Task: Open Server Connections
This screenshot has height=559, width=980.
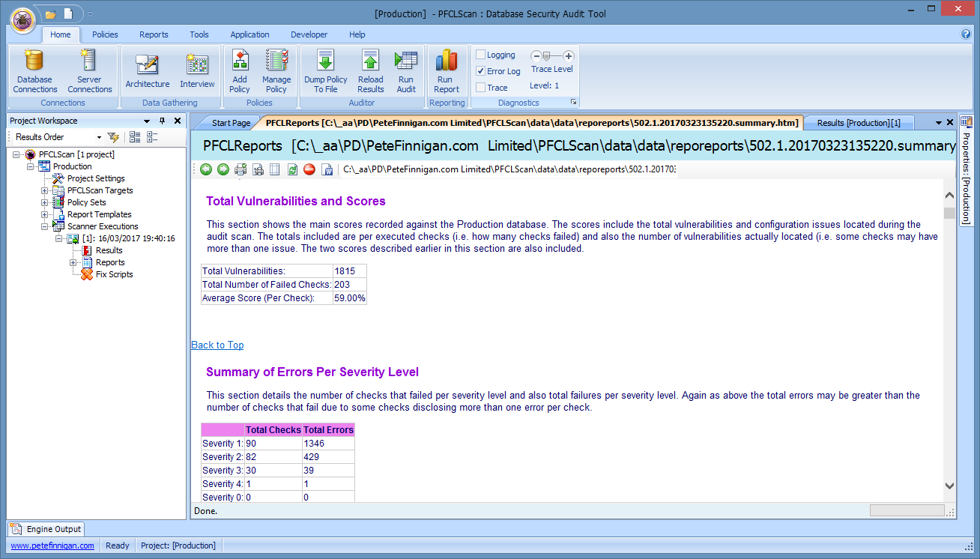Action: tap(89, 71)
